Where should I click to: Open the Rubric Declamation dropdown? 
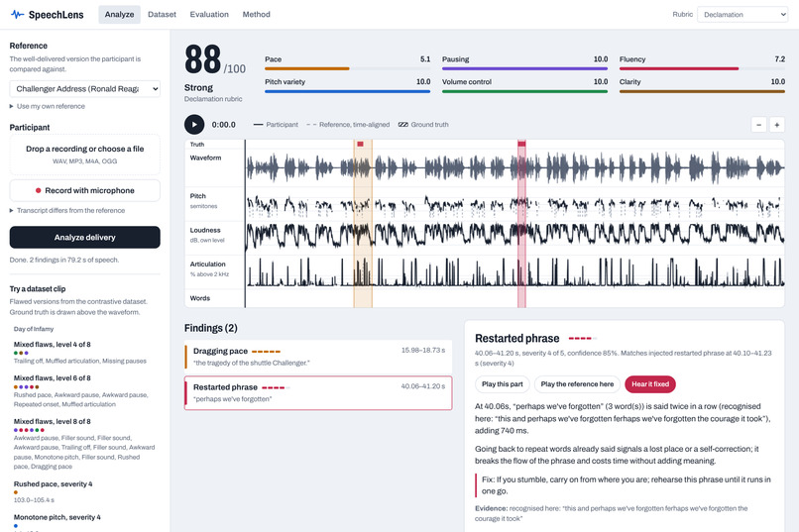coord(742,14)
